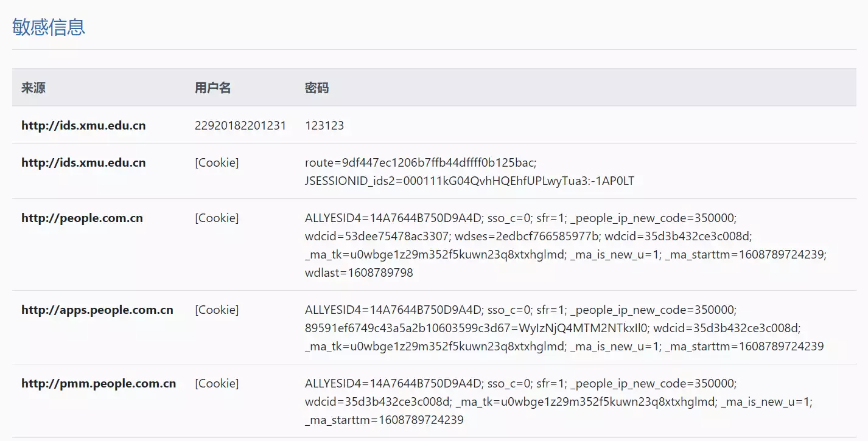
Task: Click [Cookie] label in pmm.people.com.cn row
Action: pyautogui.click(x=217, y=383)
